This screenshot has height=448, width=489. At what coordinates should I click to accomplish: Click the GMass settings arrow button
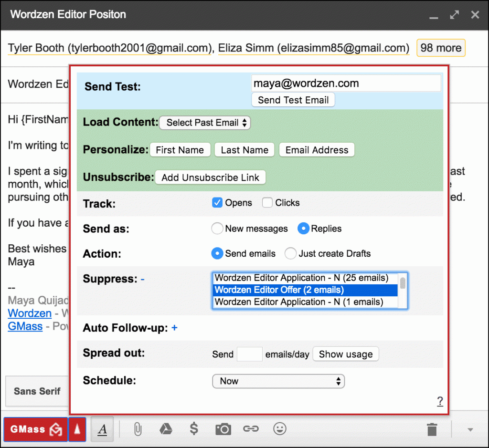pyautogui.click(x=77, y=429)
